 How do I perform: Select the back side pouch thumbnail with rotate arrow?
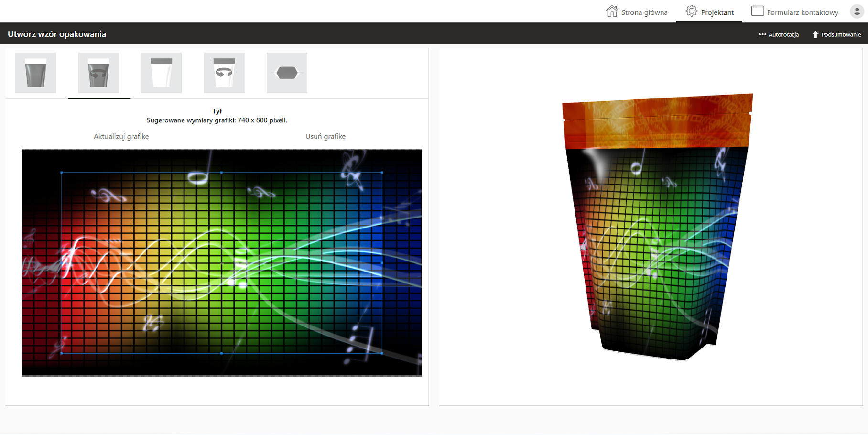point(98,73)
